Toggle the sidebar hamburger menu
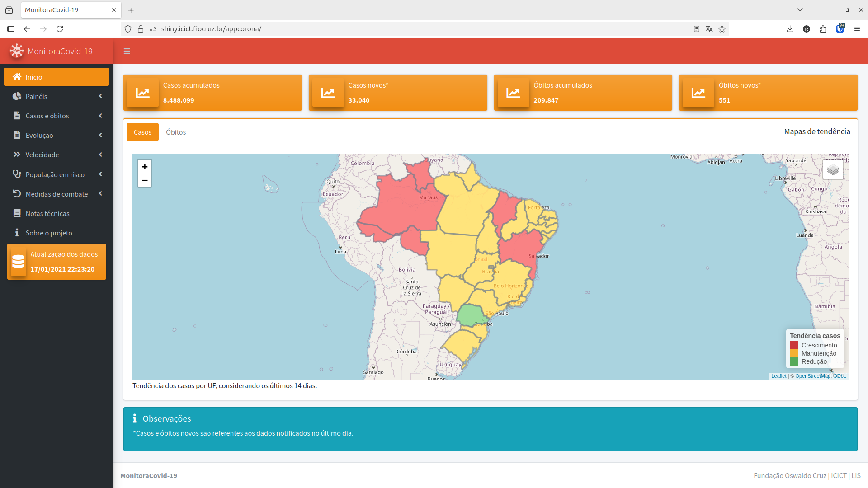Screen dimensions: 868x488 click(x=127, y=51)
